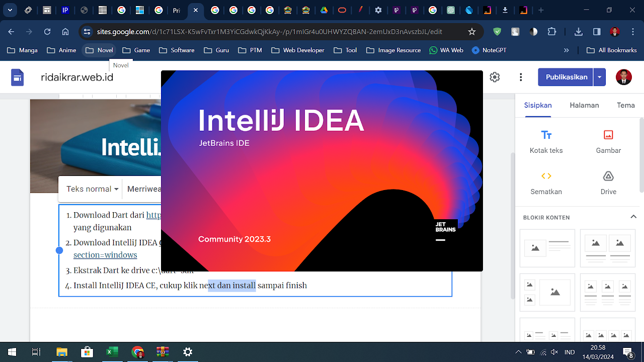Open site settings gear in Sites header
Image resolution: width=644 pixels, height=362 pixels.
coord(495,77)
